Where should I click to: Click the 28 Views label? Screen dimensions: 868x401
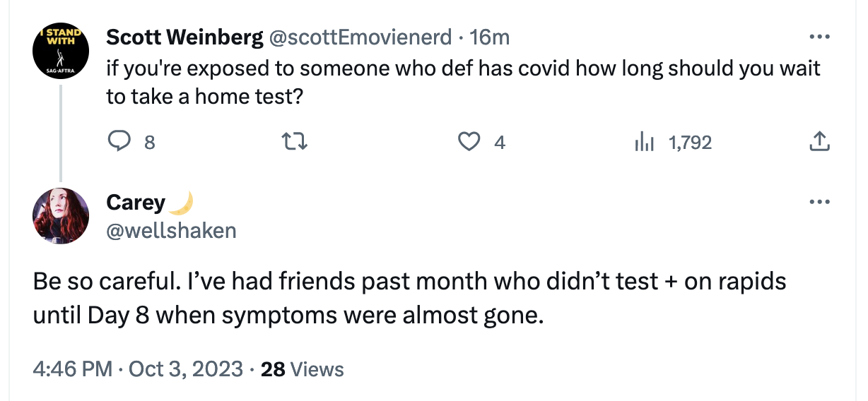(x=303, y=369)
